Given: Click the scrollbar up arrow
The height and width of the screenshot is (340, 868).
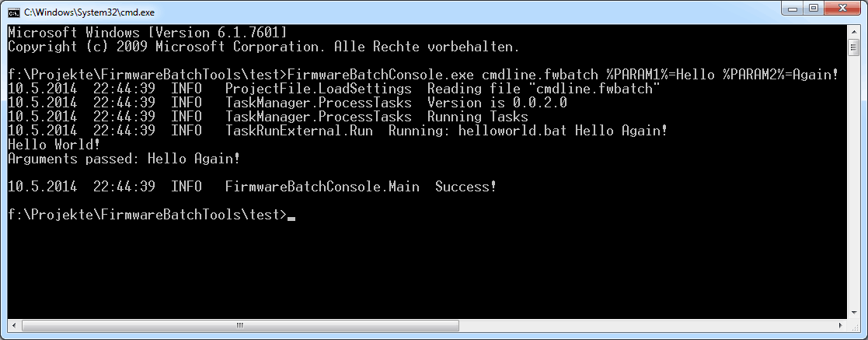Looking at the screenshot, I should (x=854, y=31).
